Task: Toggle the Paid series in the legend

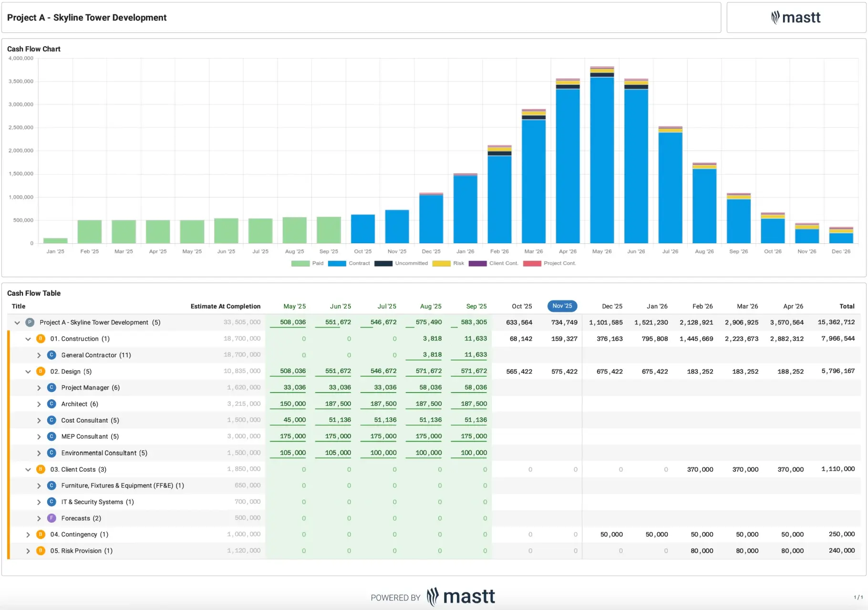Action: pos(300,263)
